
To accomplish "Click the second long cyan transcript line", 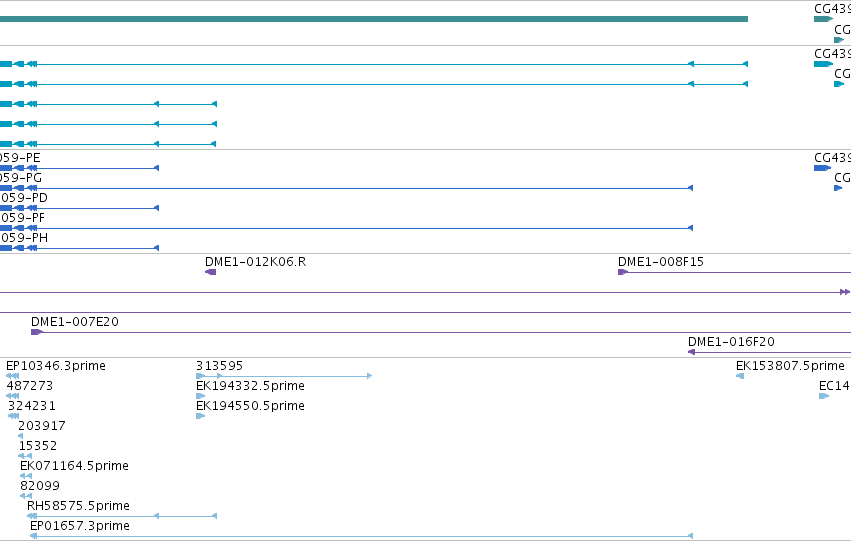I will [x=374, y=84].
